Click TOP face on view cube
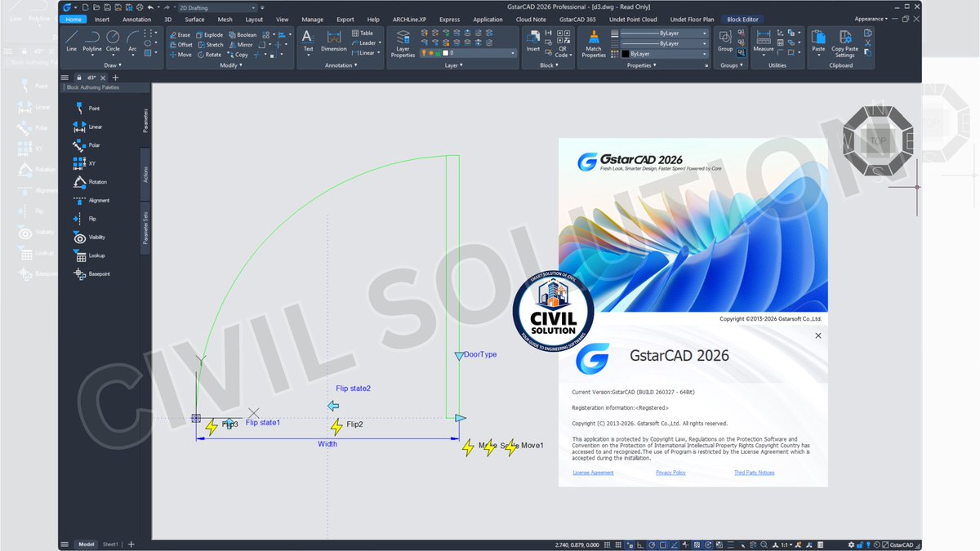Screen dimensions: 980x551 [x=877, y=140]
